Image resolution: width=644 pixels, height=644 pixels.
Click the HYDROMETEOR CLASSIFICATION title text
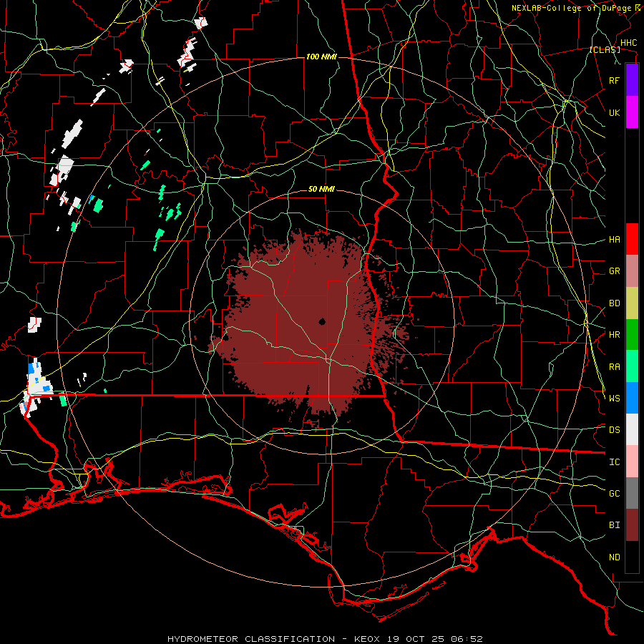coord(251,639)
